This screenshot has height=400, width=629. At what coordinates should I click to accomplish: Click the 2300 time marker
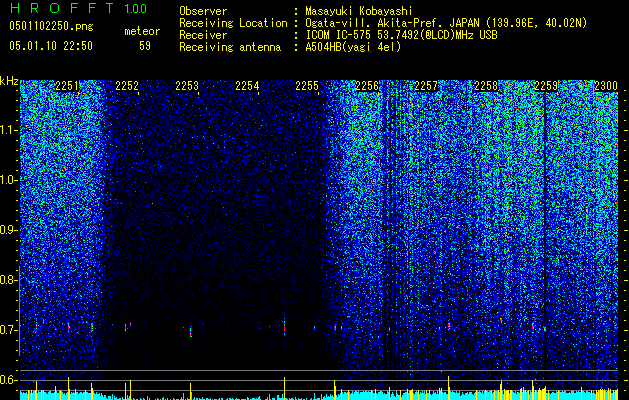pyautogui.click(x=606, y=86)
